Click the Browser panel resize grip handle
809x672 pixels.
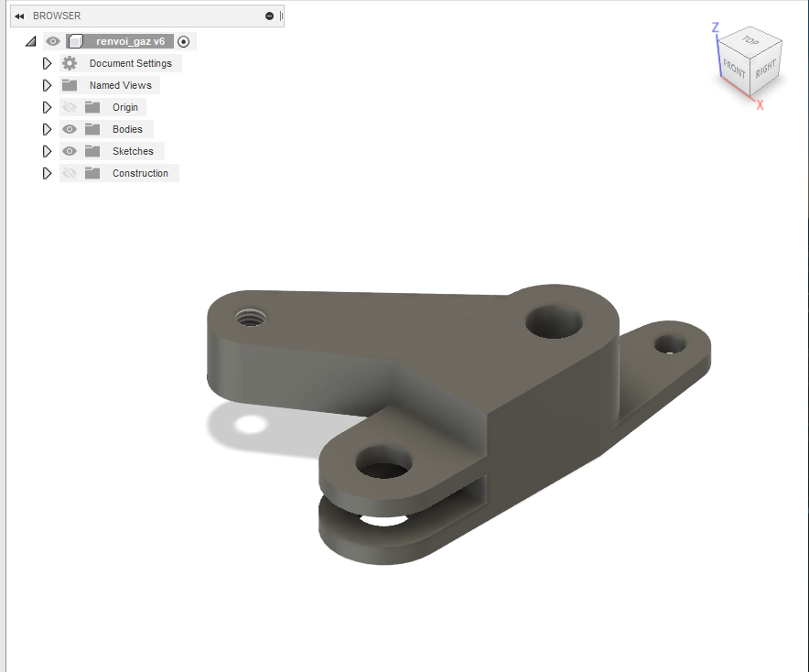(x=281, y=16)
